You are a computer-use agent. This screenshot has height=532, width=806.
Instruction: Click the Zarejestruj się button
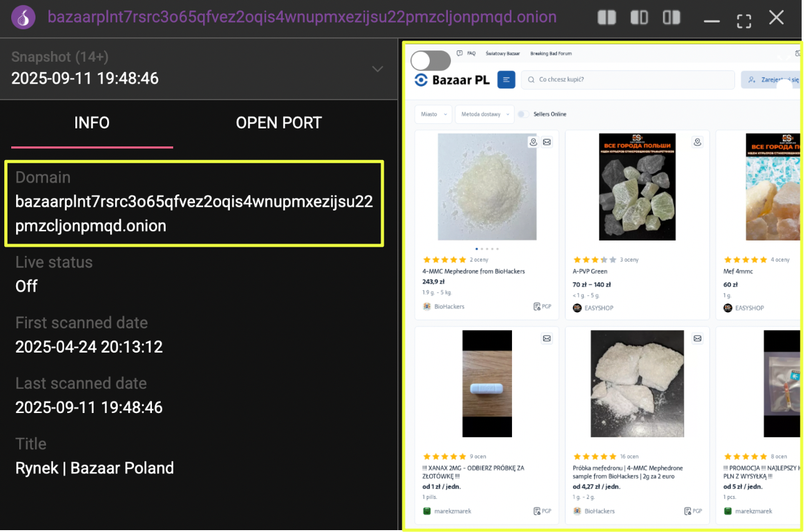(x=770, y=80)
